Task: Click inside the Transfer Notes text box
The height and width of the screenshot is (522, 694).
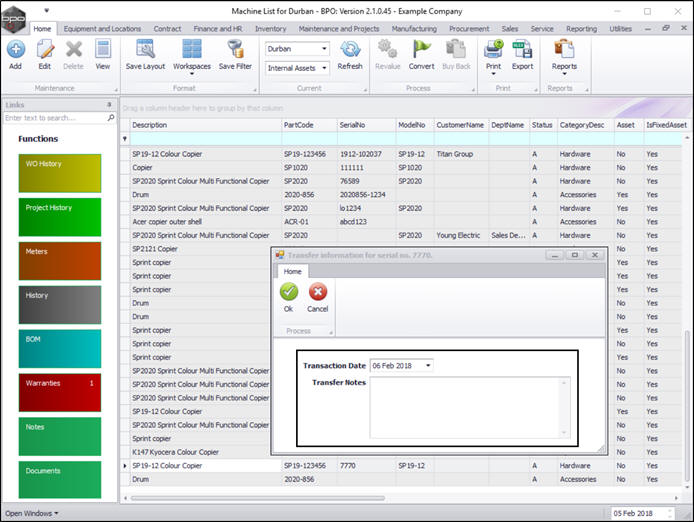Action: click(x=468, y=407)
